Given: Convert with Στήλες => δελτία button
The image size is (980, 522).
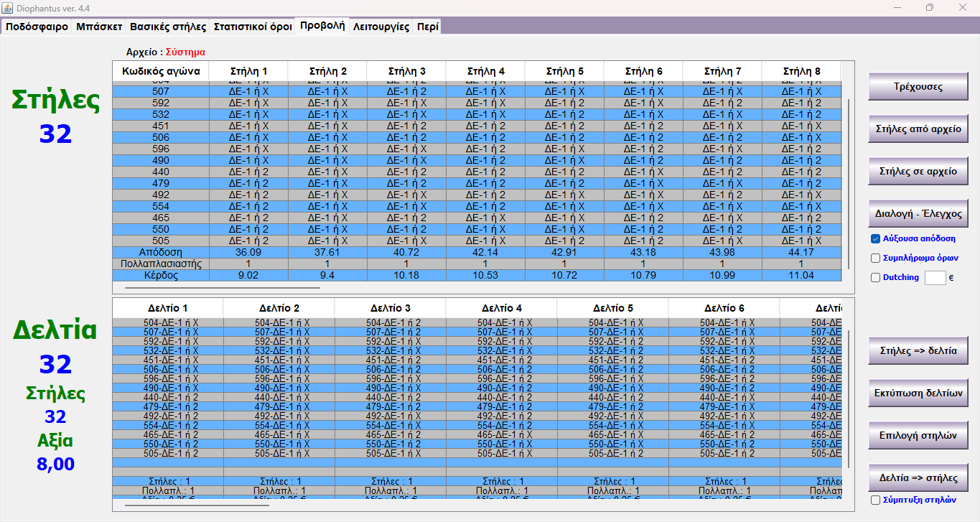Looking at the screenshot, I should (x=918, y=351).
